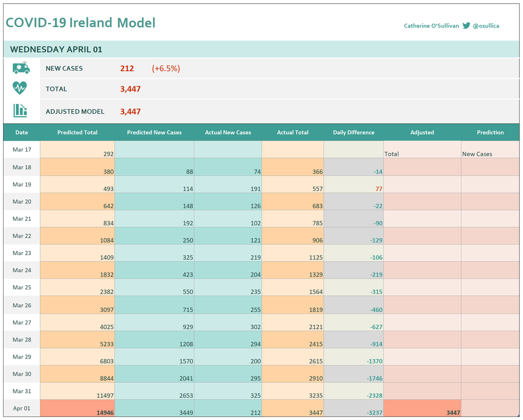
Task: Open the @osullica Twitter profile link
Action: (487, 26)
